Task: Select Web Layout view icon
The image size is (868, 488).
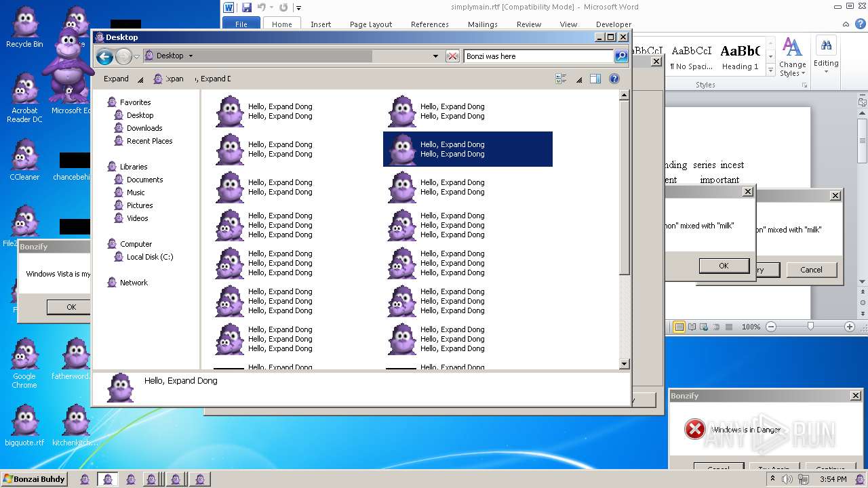Action: point(705,327)
